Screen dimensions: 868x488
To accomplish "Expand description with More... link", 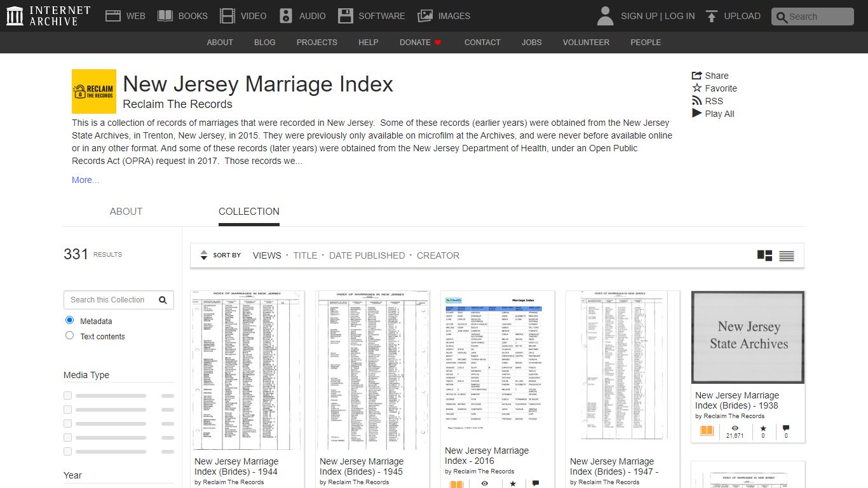I will (85, 180).
